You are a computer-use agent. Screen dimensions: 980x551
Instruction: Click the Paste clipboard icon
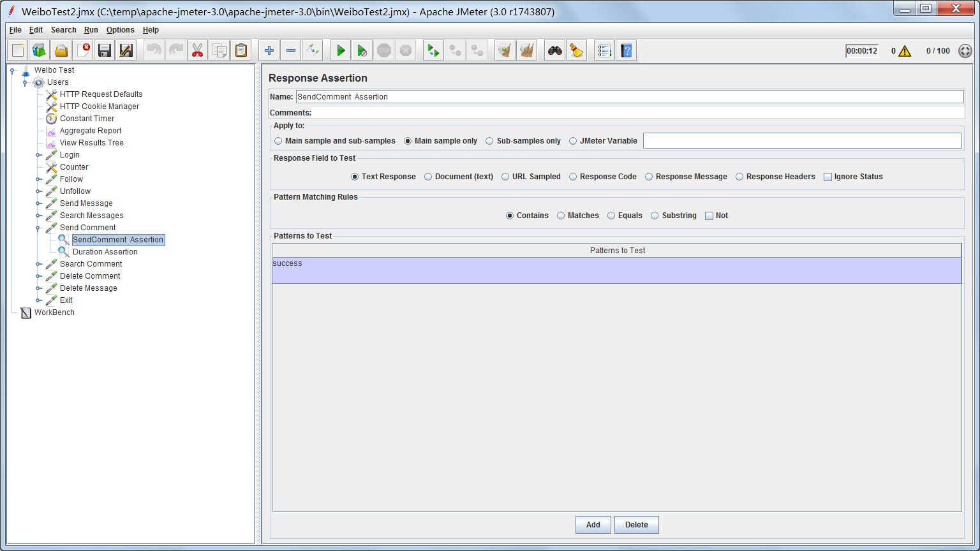241,50
